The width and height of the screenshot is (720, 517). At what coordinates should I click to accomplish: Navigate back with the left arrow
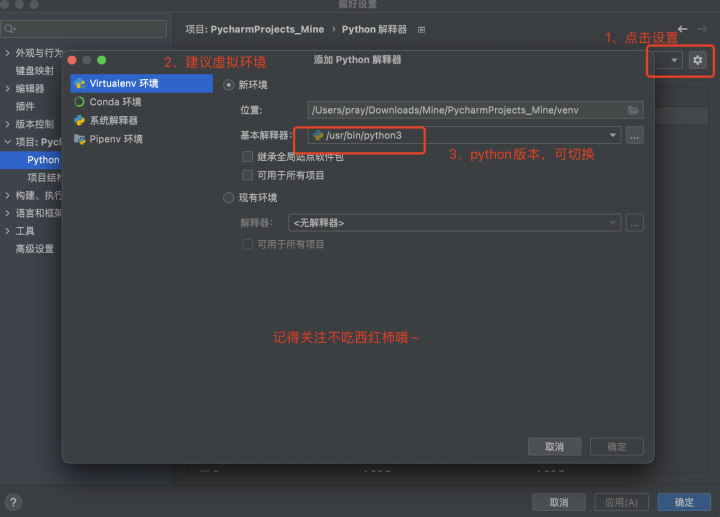683,29
